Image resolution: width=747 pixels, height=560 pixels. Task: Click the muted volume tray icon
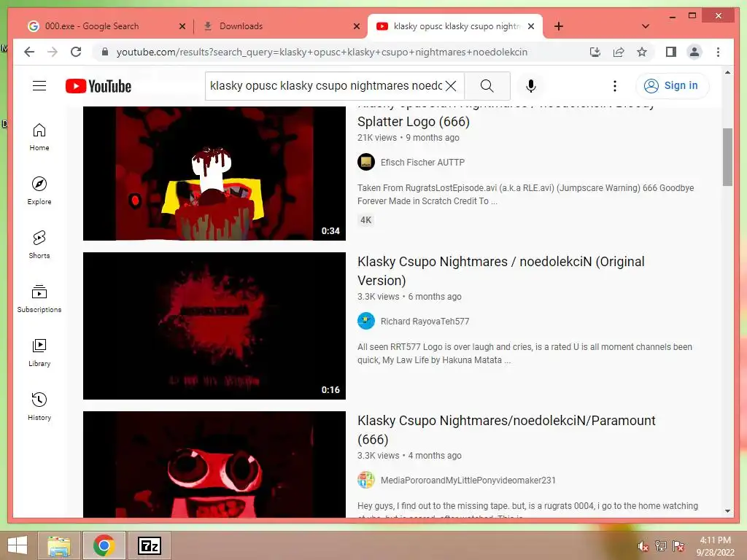pyautogui.click(x=643, y=546)
